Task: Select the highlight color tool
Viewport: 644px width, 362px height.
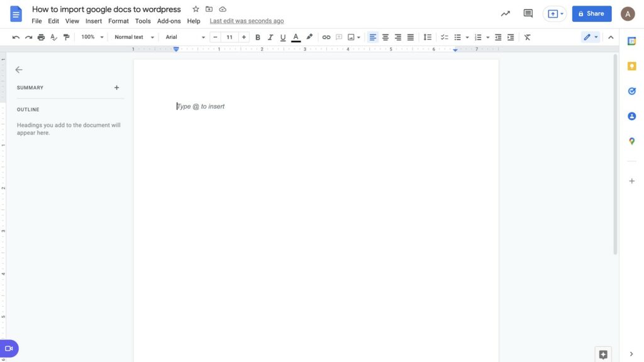Action: 309,36
